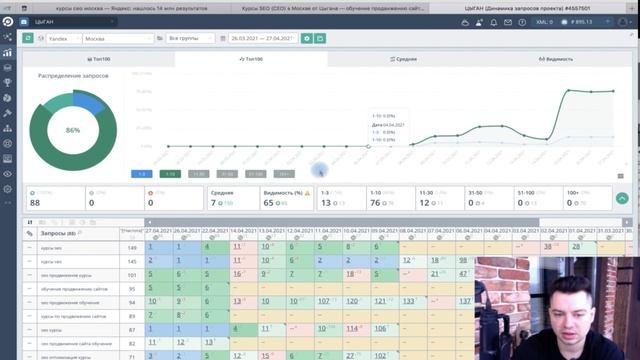Open the Yandex search engine dropdown

pos(64,38)
